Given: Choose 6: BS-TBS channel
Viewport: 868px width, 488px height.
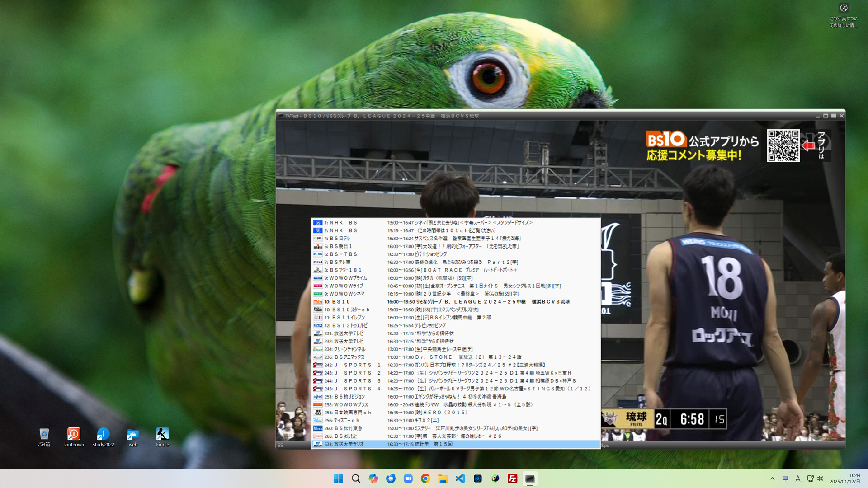Looking at the screenshot, I should tap(456, 254).
